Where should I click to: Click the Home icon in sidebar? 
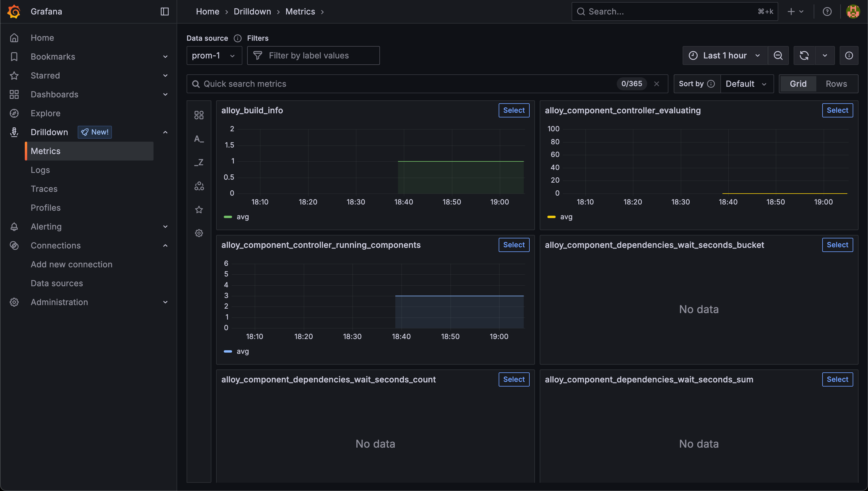(x=14, y=38)
